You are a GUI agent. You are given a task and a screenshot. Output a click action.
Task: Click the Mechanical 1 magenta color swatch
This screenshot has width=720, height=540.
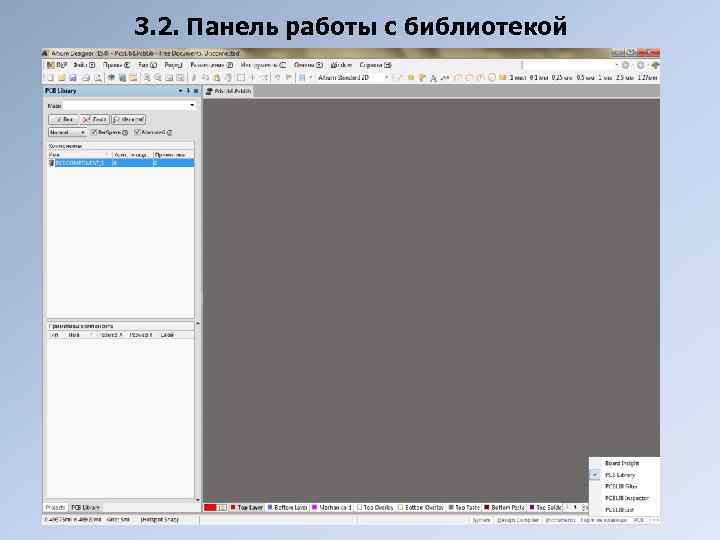click(x=315, y=507)
